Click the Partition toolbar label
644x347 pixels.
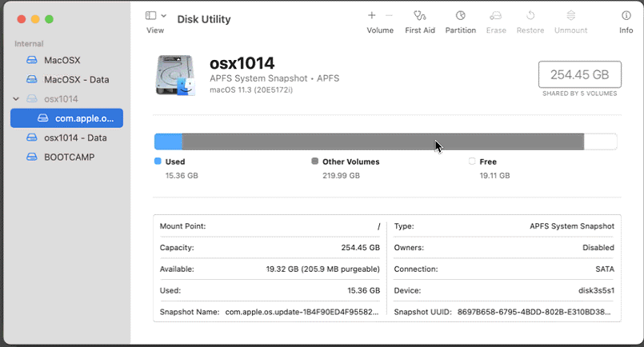coord(461,30)
